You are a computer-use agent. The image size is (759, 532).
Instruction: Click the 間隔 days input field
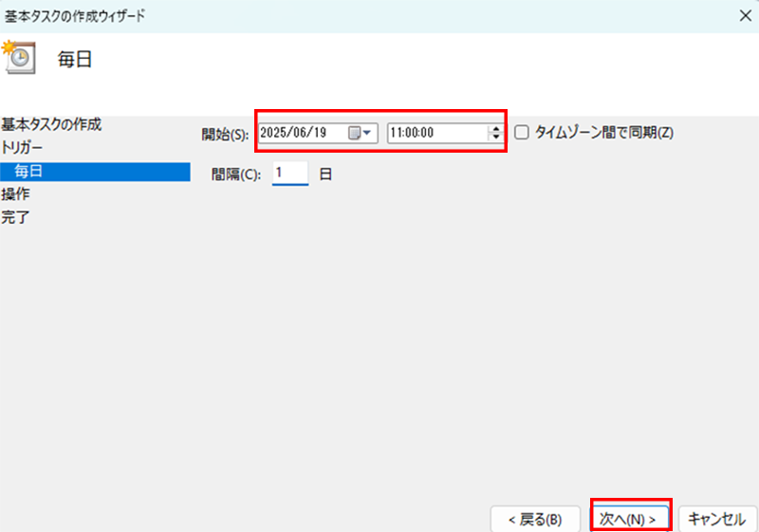tap(290, 174)
